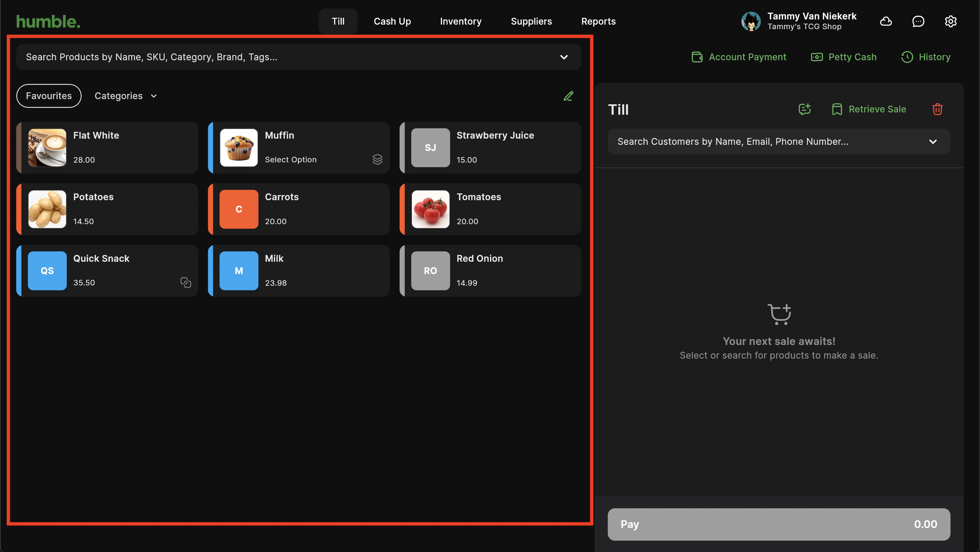Open the chat messages icon

click(918, 21)
